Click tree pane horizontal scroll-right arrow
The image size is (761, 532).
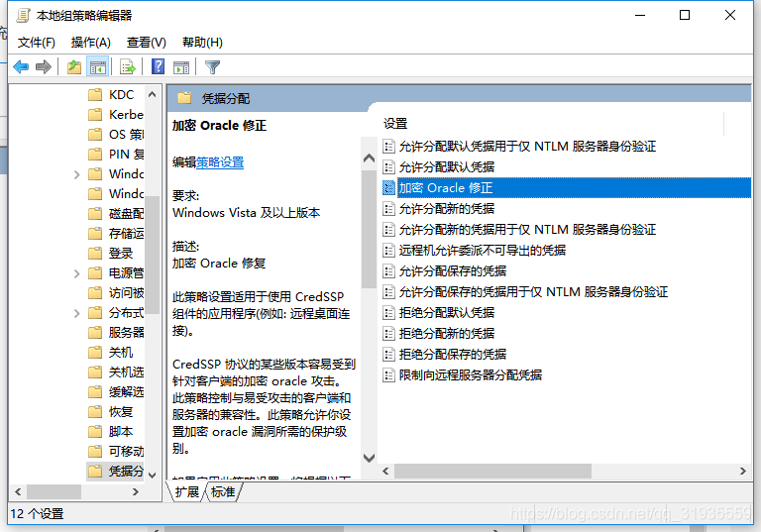(x=136, y=491)
